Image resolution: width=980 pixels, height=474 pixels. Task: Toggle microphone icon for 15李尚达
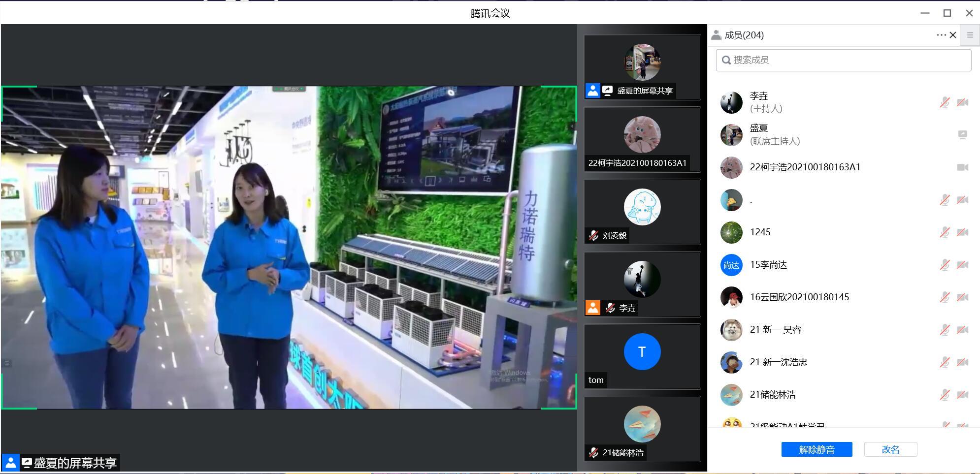[x=945, y=265]
